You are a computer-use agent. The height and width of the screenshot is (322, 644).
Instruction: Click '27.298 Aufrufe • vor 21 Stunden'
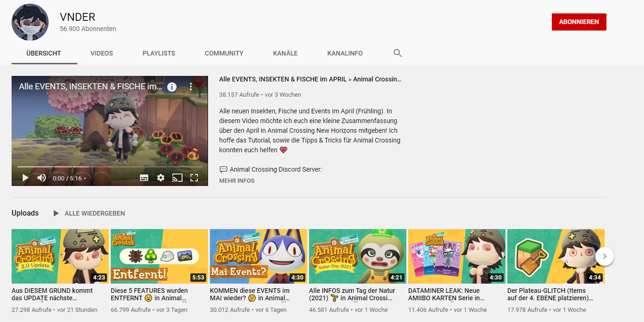tap(55, 310)
